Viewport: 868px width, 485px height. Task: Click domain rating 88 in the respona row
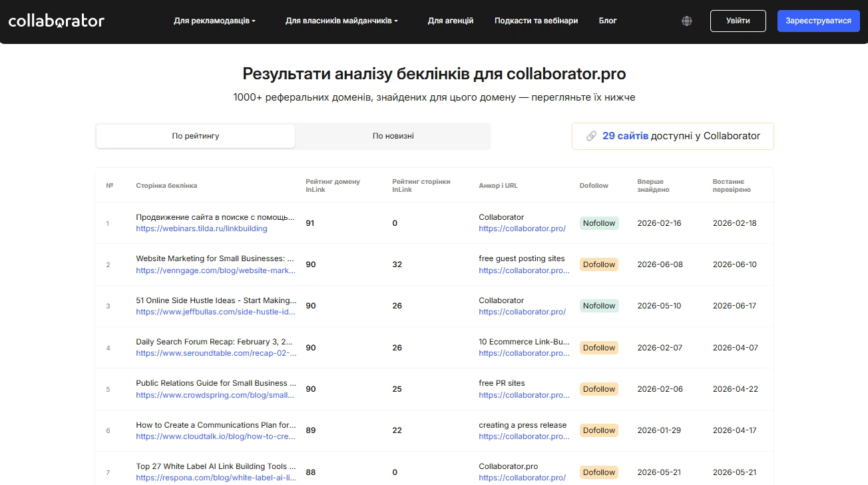[311, 472]
